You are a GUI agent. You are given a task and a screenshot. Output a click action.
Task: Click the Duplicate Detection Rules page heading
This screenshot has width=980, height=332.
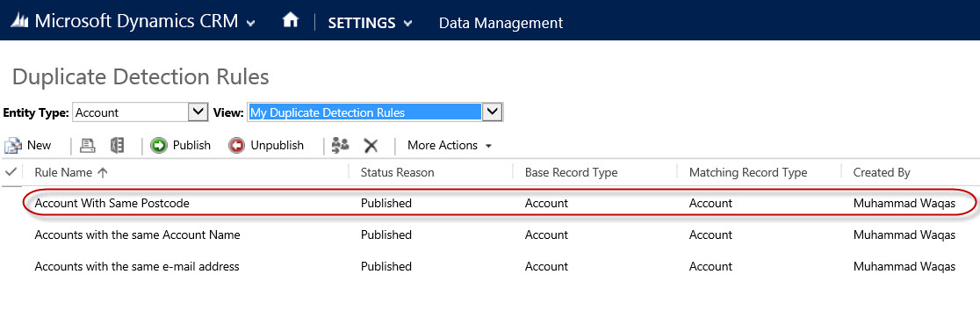point(141,77)
